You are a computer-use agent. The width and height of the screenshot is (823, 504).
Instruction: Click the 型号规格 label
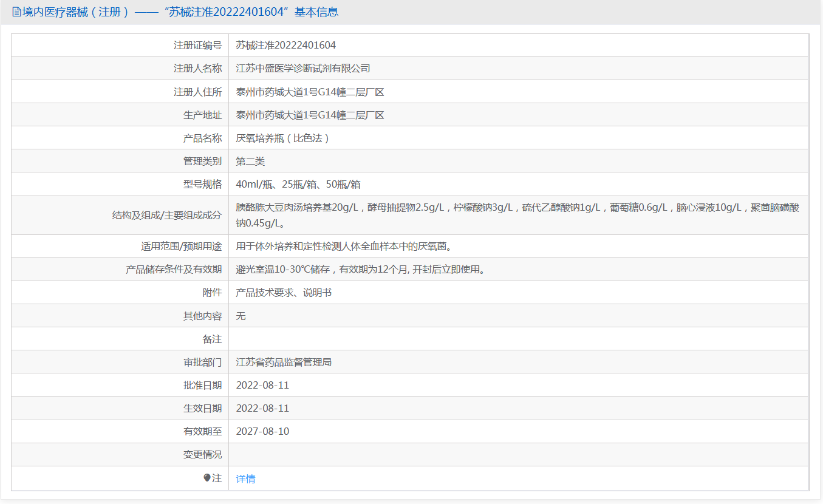coord(203,184)
